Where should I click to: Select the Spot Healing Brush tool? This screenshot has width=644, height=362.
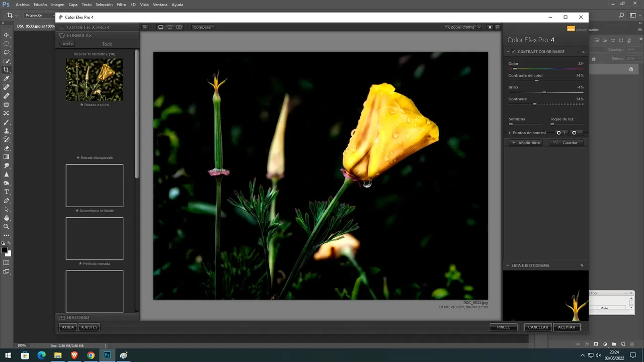(x=7, y=87)
